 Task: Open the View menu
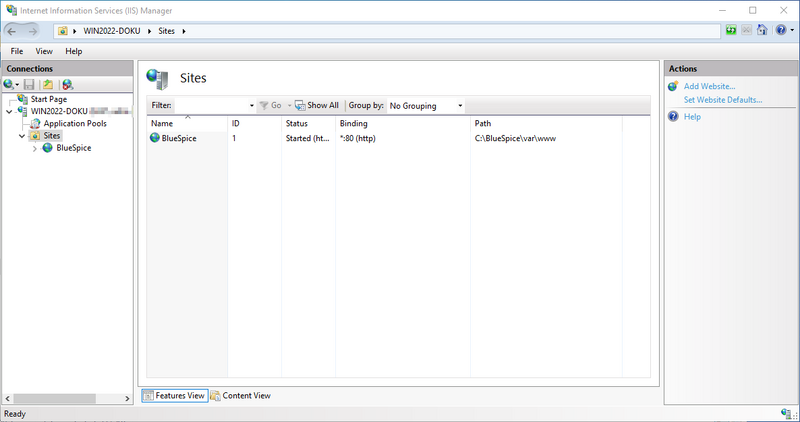[44, 51]
